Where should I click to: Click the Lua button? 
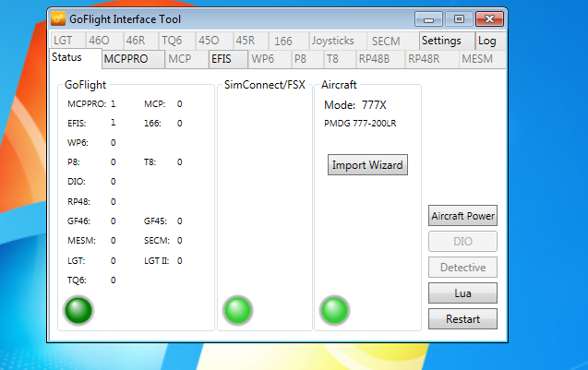(462, 292)
